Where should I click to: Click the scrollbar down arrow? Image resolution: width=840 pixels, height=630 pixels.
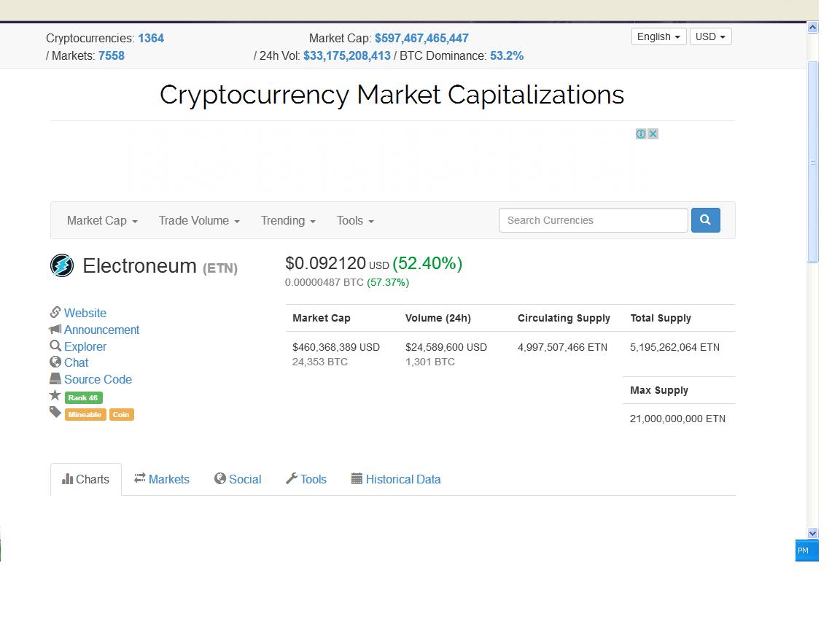(813, 533)
